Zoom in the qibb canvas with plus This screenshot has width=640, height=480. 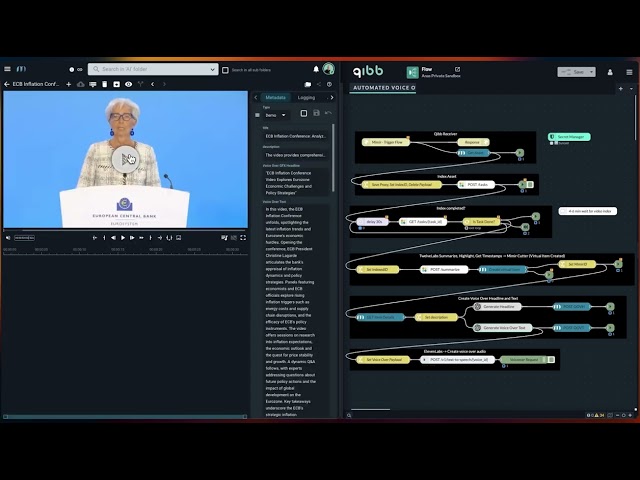tap(630, 415)
